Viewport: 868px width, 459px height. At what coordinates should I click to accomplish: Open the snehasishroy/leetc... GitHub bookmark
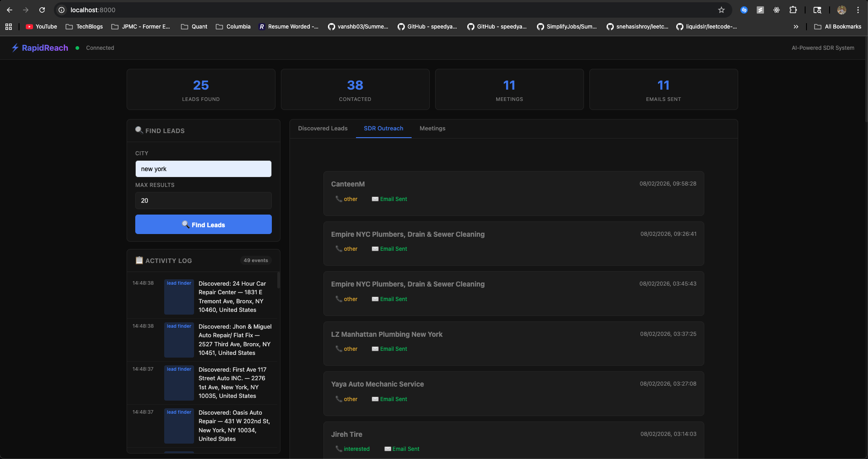click(x=637, y=27)
